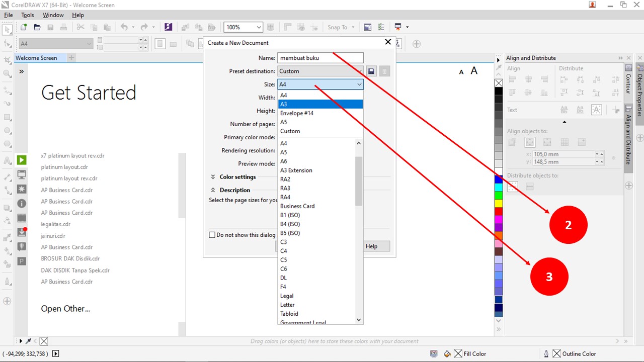Click the Cut scissors toolbar icon

click(x=80, y=27)
